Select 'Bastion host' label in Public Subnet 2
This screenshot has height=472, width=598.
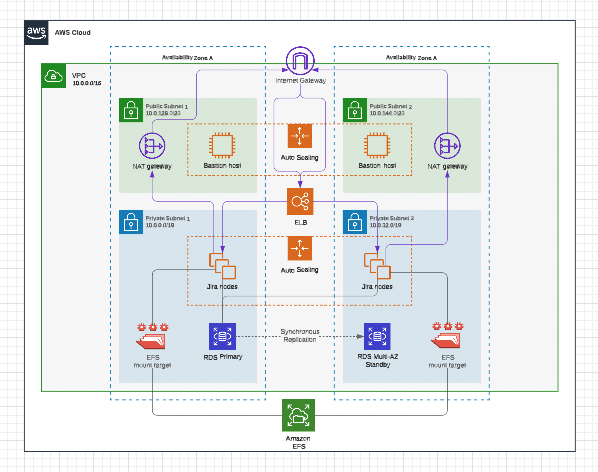click(x=377, y=165)
